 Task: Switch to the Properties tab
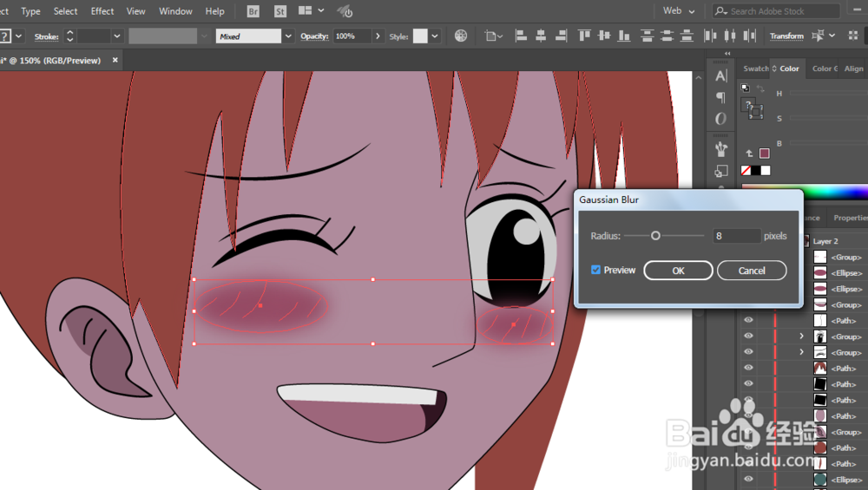pos(851,218)
